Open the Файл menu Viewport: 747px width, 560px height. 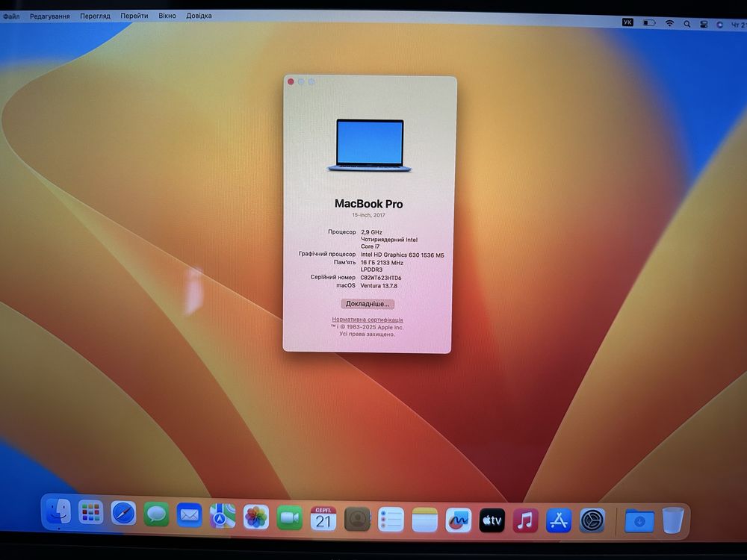pos(11,16)
